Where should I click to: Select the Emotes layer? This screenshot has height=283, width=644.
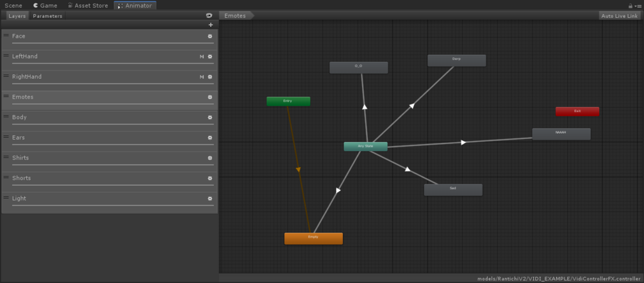point(110,101)
